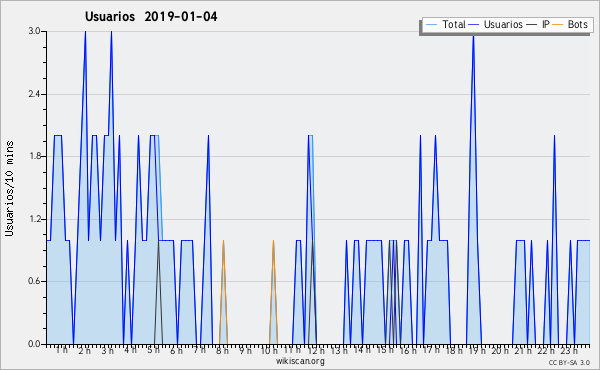Image resolution: width=600 pixels, height=370 pixels.
Task: Click the '0.0' y-axis value
Action: (x=34, y=344)
